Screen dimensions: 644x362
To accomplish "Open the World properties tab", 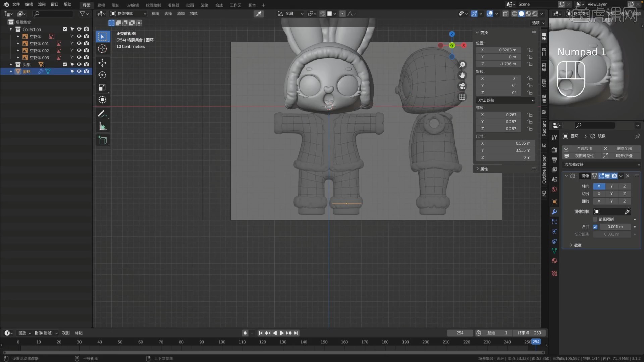I will coord(554,189).
